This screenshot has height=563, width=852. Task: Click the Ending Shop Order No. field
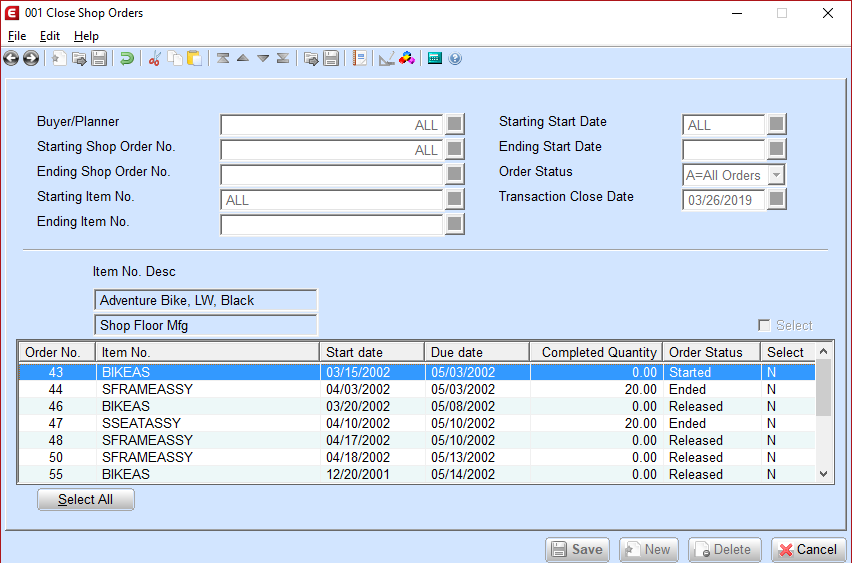tap(331, 174)
